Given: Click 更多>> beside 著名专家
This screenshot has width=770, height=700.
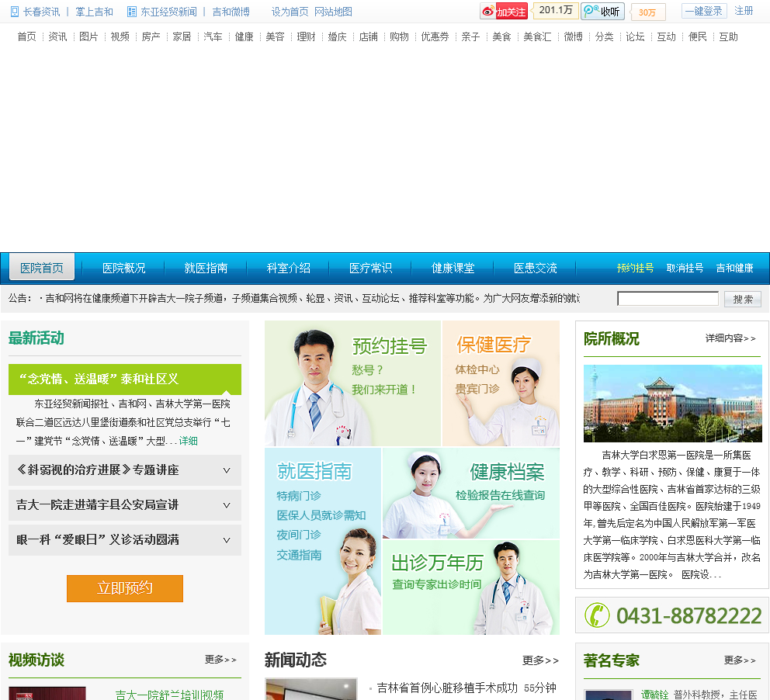Looking at the screenshot, I should (740, 660).
